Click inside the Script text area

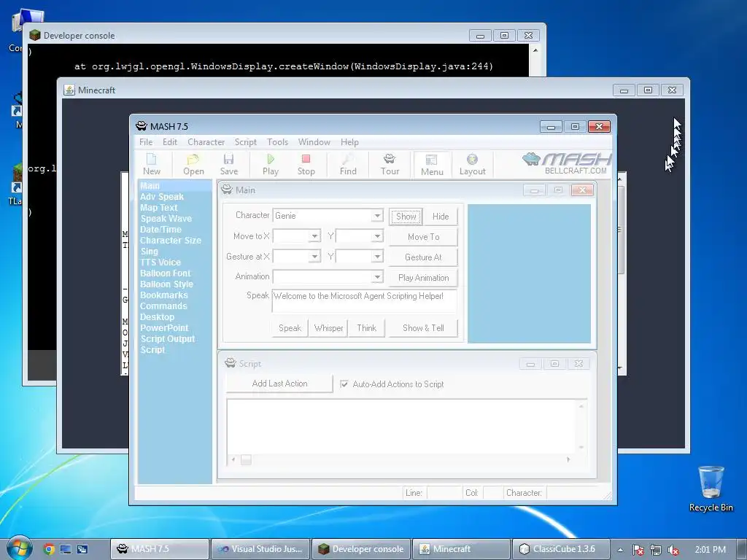(x=402, y=427)
